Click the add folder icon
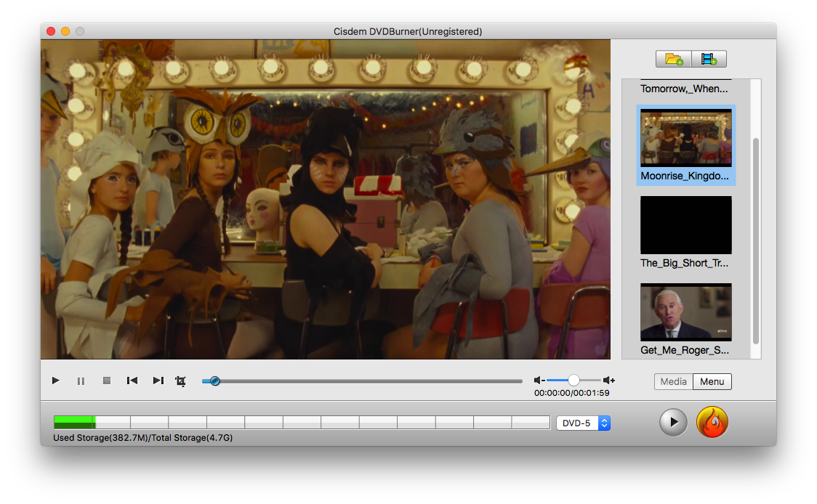 click(x=674, y=60)
